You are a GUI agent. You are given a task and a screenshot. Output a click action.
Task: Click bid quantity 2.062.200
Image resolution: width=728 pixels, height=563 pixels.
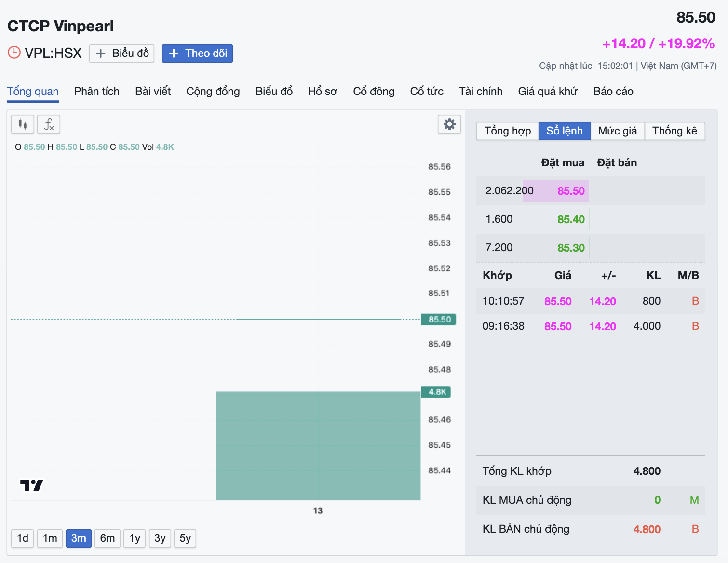[510, 191]
